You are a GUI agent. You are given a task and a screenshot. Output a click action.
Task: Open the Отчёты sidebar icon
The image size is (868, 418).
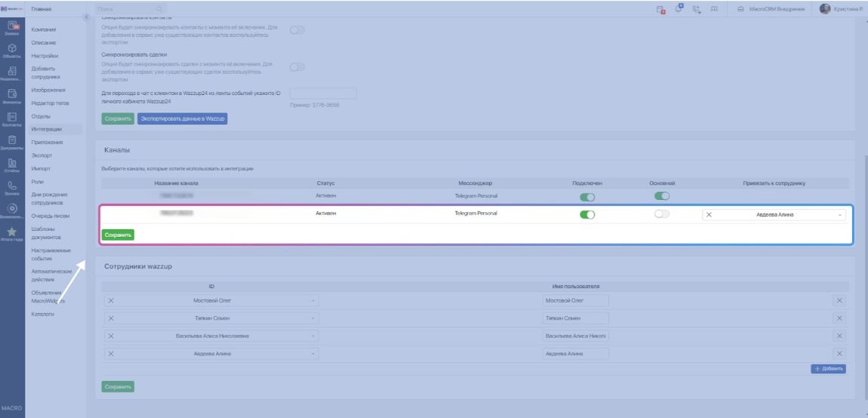coord(12,164)
